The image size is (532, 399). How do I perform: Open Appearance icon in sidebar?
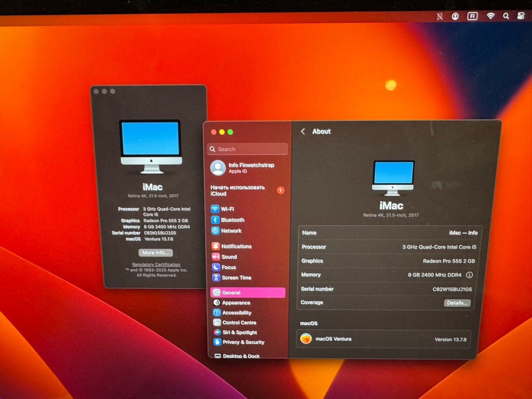217,303
